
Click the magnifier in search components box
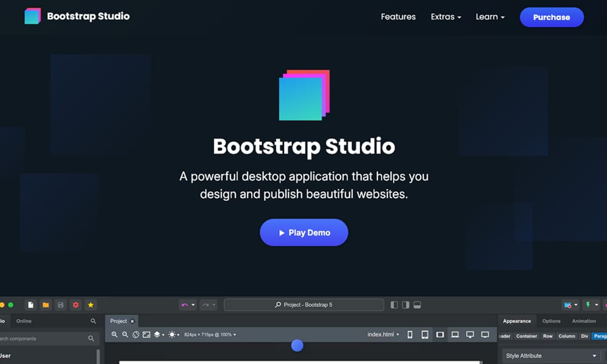[x=91, y=339]
